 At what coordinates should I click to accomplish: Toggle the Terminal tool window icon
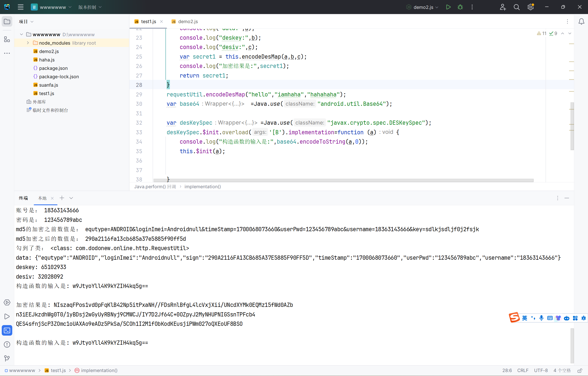7,330
